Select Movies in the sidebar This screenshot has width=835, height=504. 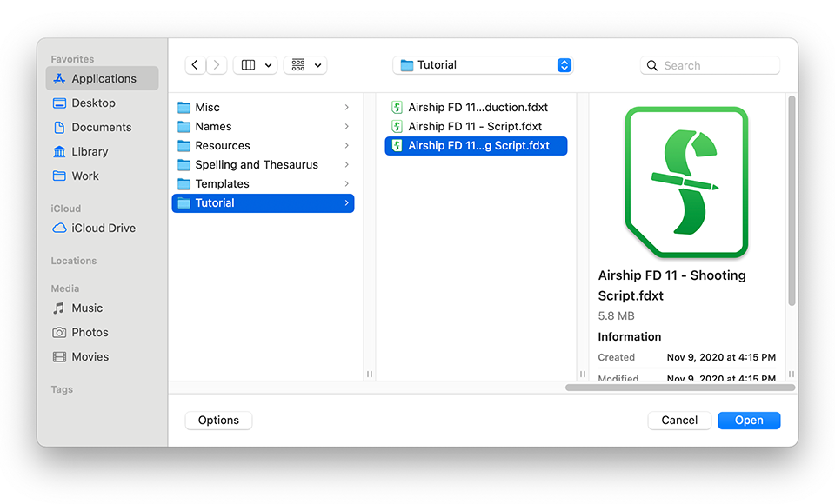click(x=90, y=356)
